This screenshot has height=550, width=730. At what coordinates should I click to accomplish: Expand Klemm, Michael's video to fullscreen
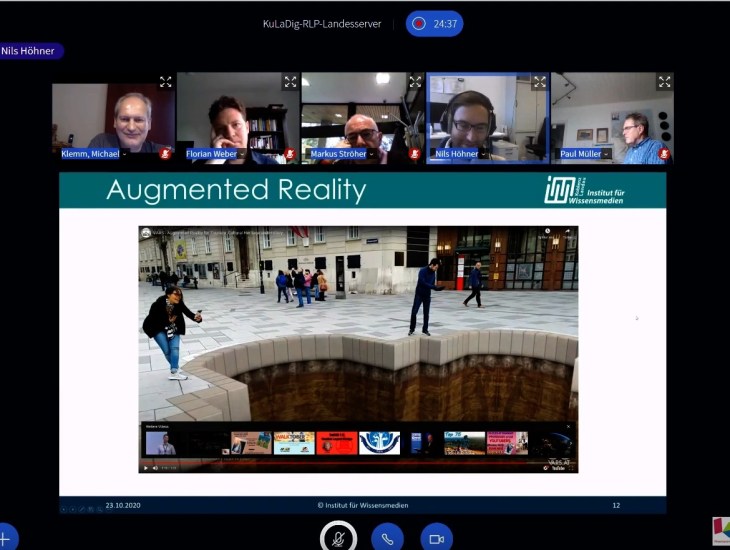166,82
